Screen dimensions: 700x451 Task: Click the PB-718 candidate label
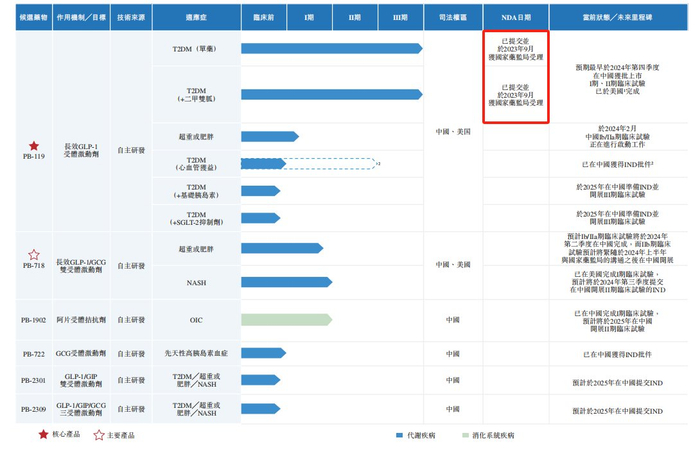click(34, 265)
